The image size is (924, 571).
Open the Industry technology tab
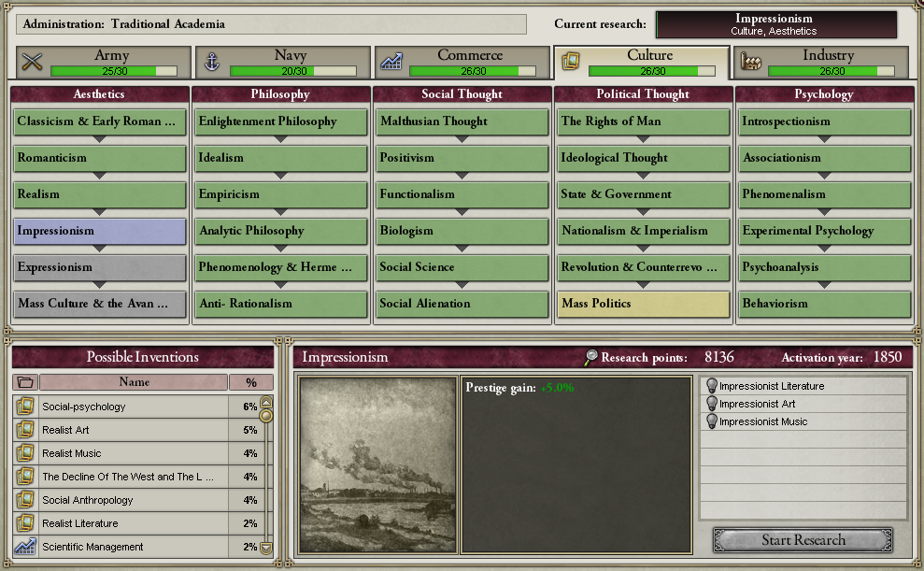pos(821,62)
